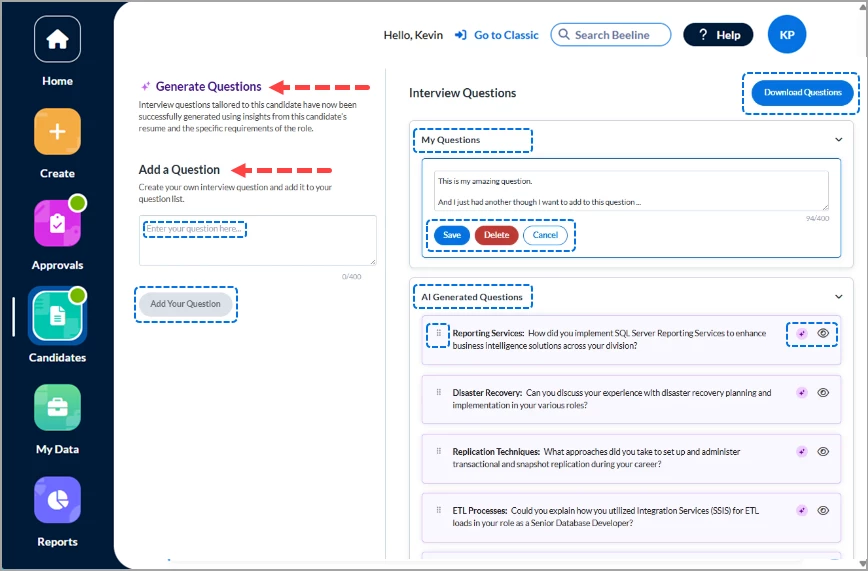
Task: Focus the Search Beeline field
Action: (x=611, y=35)
